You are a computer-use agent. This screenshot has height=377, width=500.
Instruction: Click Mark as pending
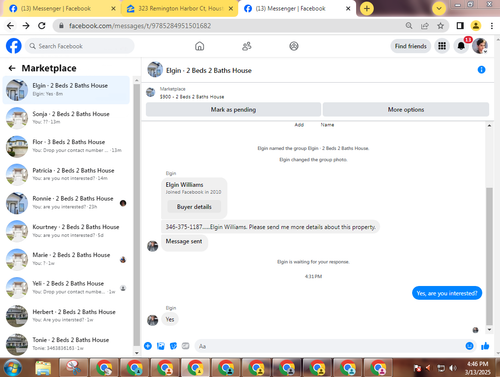coord(233,109)
